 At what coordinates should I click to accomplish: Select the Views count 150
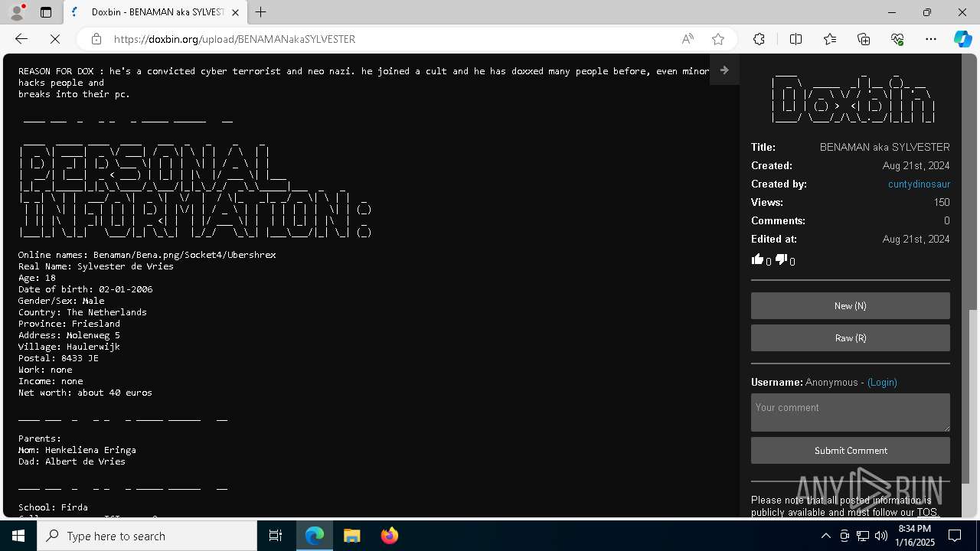tap(942, 202)
